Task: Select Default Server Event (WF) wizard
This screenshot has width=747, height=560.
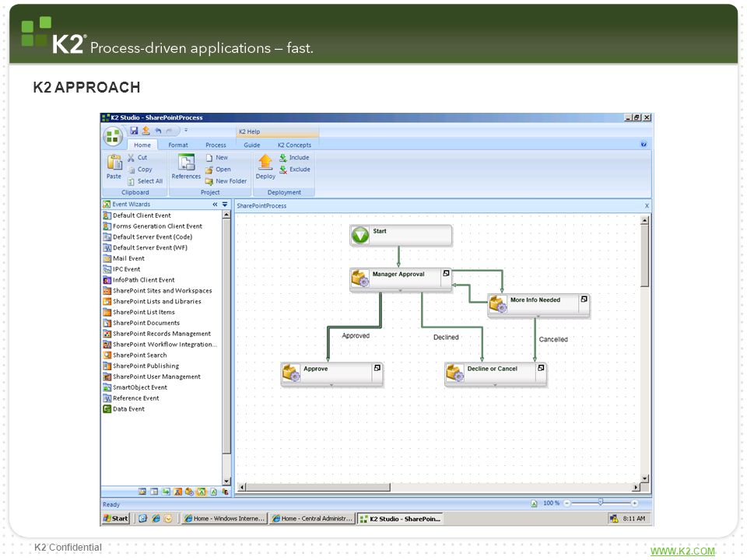Action: [146, 247]
